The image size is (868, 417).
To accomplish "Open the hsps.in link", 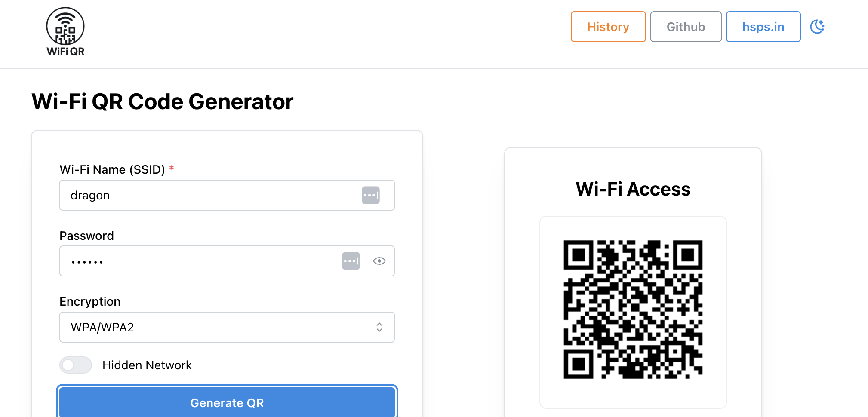I will (763, 27).
